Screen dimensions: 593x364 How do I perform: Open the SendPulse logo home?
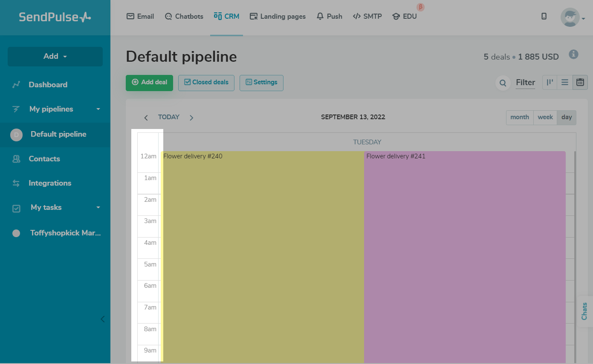[x=55, y=17]
